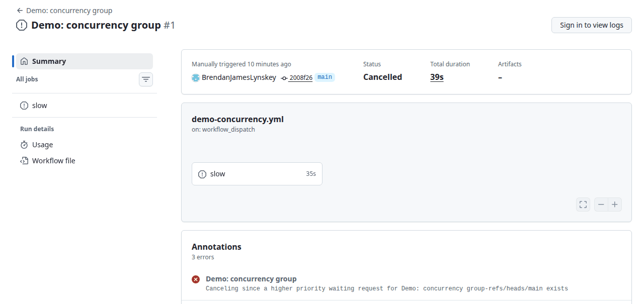Click the cancelled status icon next to sidebar slow job
The height and width of the screenshot is (304, 644).
(x=24, y=106)
